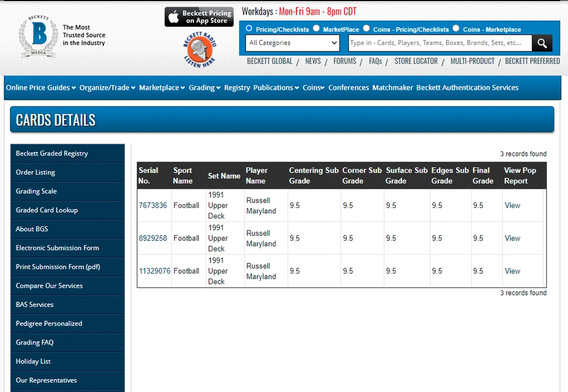The image size is (568, 392).
Task: Select the Coins - Pricing/Checklists radio button
Action: tap(366, 28)
